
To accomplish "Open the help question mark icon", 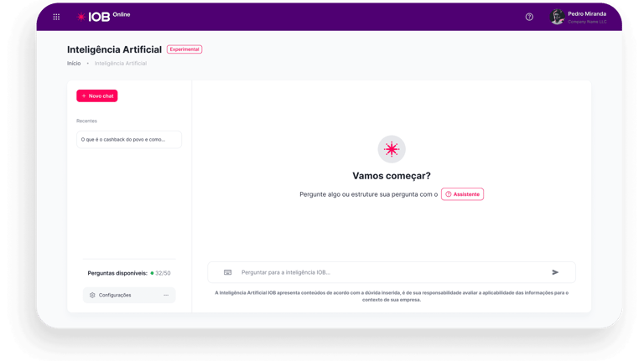I will coord(529,17).
